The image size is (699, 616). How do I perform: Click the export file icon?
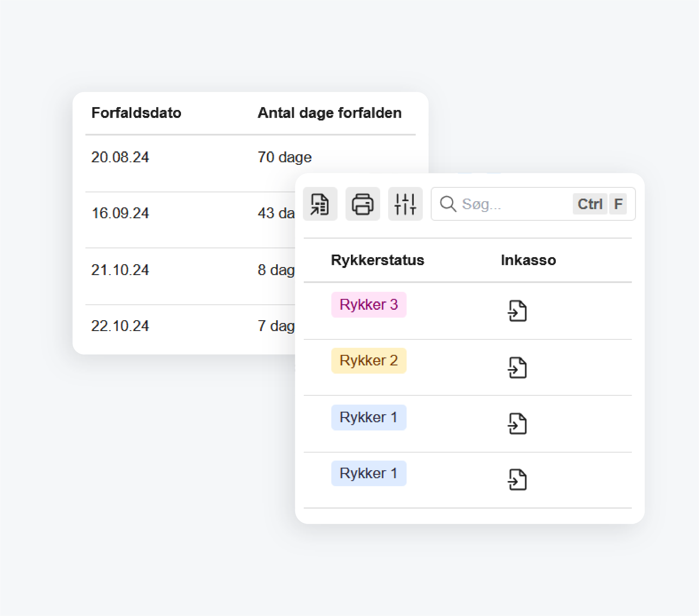(x=320, y=204)
